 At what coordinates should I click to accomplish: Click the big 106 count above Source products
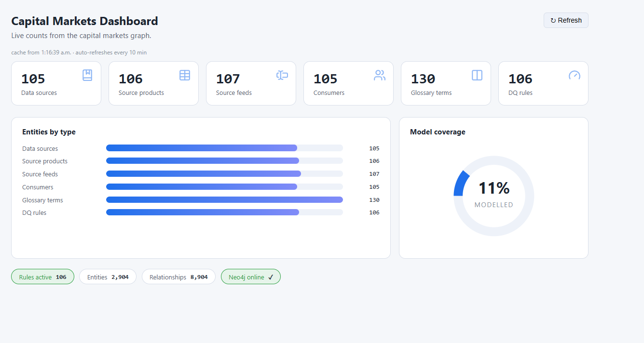(131, 79)
